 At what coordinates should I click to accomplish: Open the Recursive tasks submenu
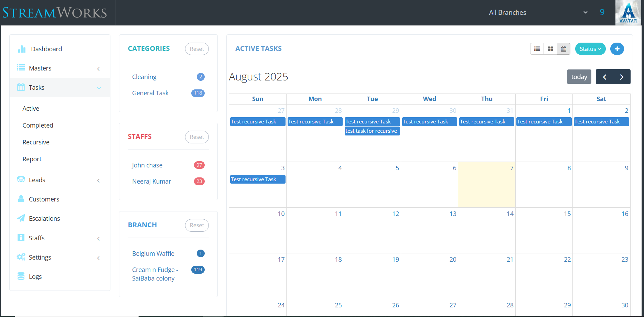(x=36, y=142)
